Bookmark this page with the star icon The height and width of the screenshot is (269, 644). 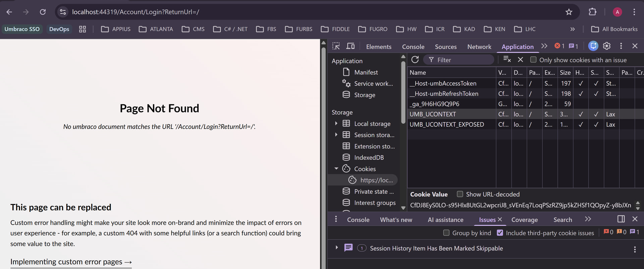click(x=569, y=12)
